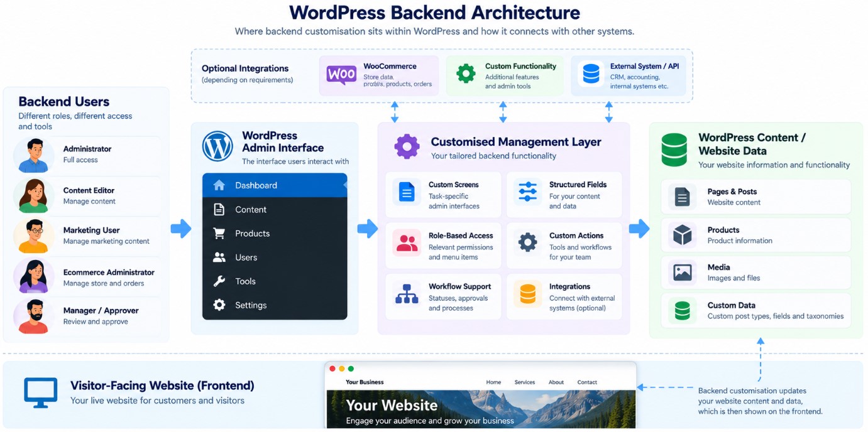Image resolution: width=868 pixels, height=432 pixels.
Task: Click the Custom Functionality card title
Action: click(520, 66)
